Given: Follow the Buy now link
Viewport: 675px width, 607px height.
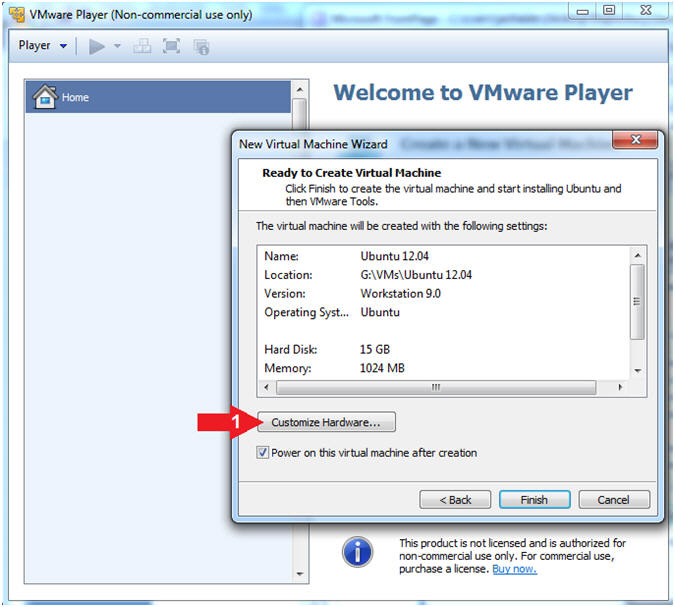Looking at the screenshot, I should [514, 569].
